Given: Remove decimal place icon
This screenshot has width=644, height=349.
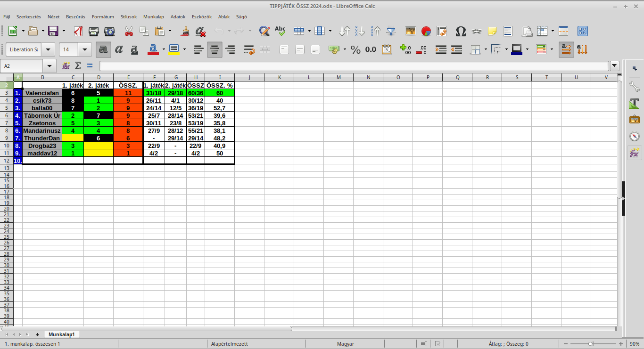Looking at the screenshot, I should [x=421, y=49].
